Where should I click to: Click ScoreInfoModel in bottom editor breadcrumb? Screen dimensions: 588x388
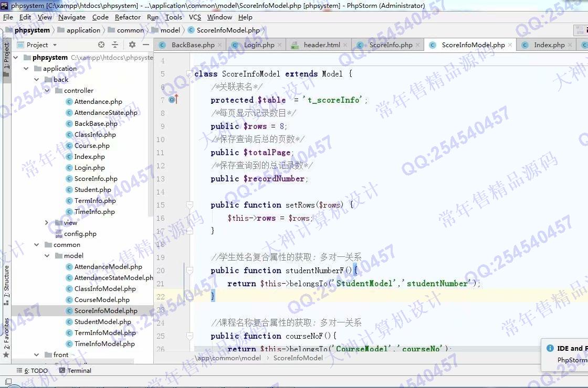[298, 358]
